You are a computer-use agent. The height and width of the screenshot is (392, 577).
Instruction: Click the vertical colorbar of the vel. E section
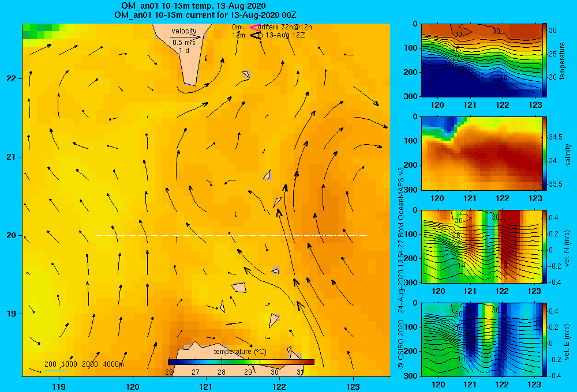544,340
